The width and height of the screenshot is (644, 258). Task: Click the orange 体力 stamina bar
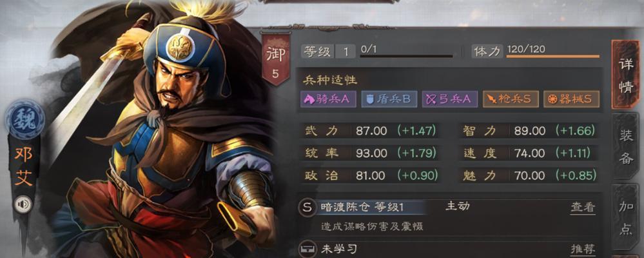coord(553,56)
